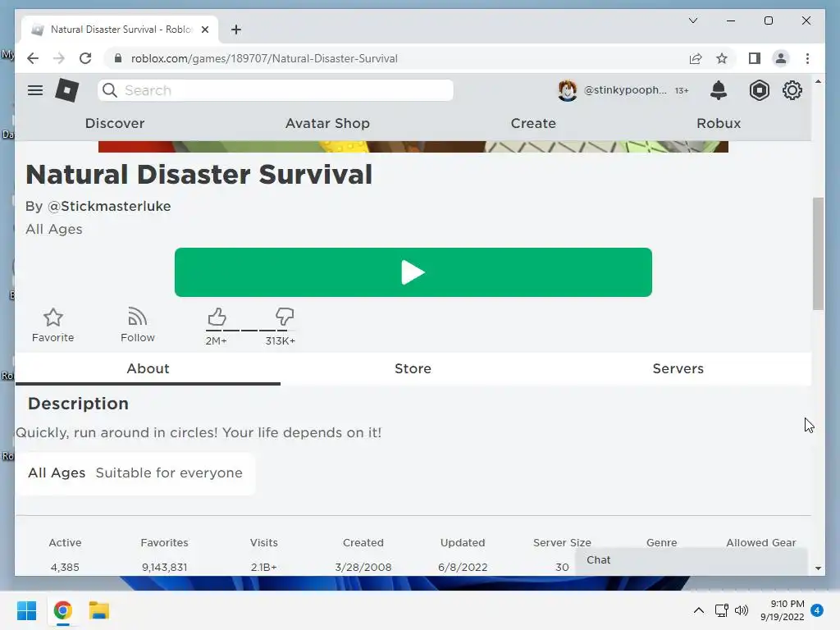Click the magnifier icon in the search box

pos(110,90)
